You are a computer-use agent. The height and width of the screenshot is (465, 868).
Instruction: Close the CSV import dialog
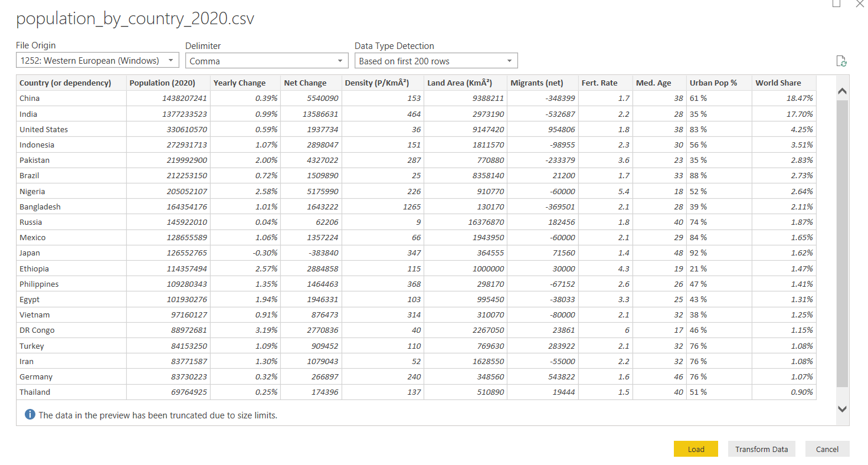pos(860,4)
